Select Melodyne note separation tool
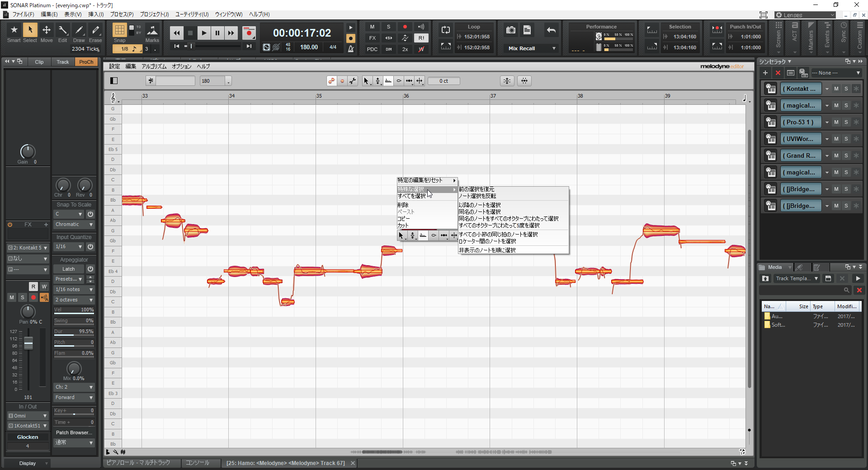The image size is (868, 470). coord(420,81)
